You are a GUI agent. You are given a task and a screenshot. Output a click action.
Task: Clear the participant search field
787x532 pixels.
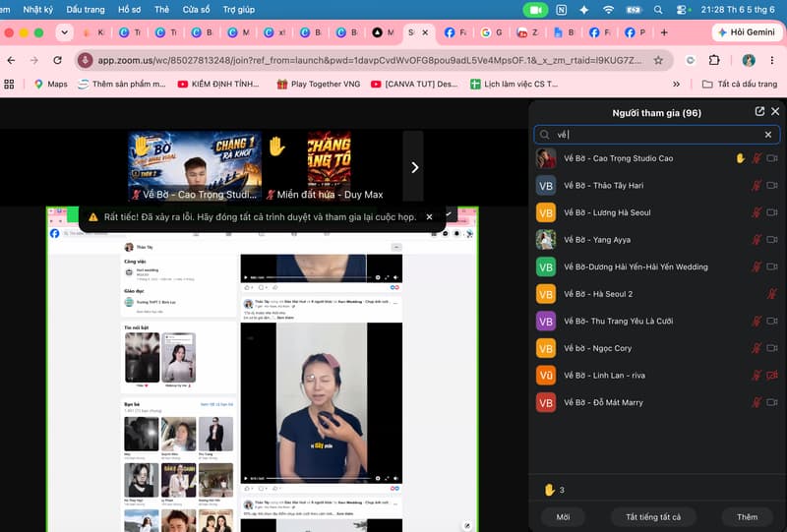pyautogui.click(x=768, y=135)
